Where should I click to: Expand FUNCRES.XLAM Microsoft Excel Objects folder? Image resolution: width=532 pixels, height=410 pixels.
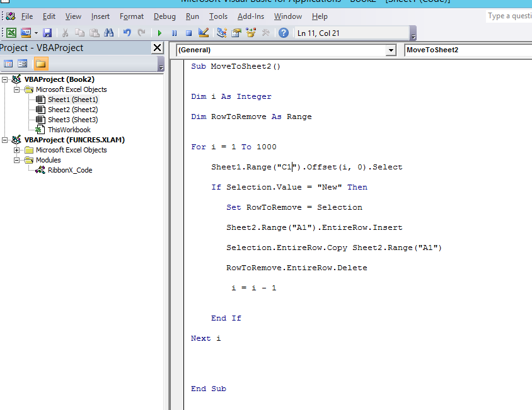click(16, 150)
